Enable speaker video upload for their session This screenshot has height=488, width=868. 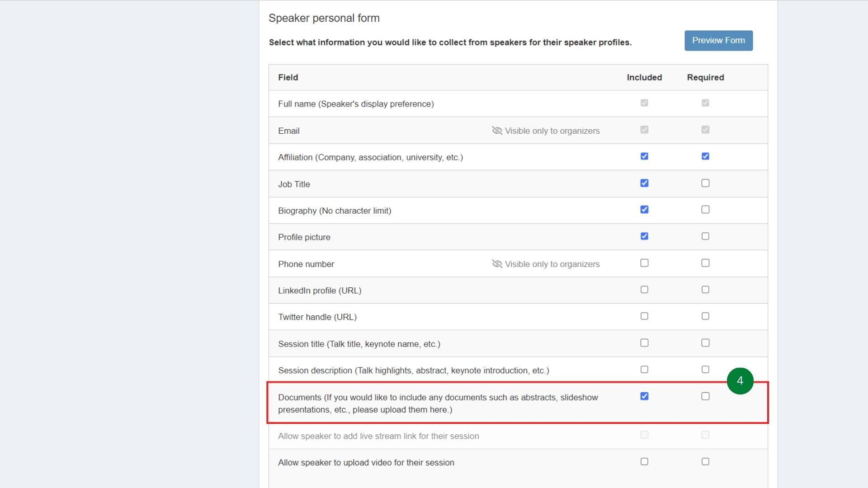[x=644, y=461]
